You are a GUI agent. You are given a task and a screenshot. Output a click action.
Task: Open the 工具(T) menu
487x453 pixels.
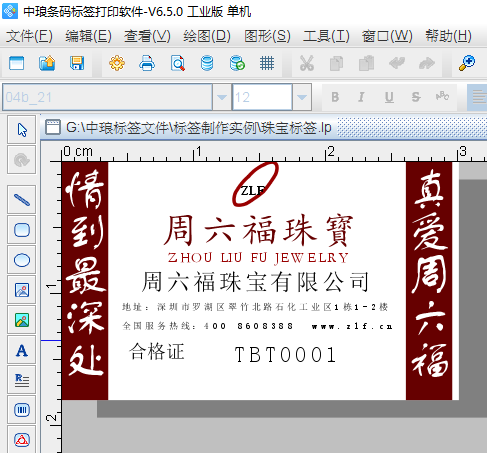(326, 36)
